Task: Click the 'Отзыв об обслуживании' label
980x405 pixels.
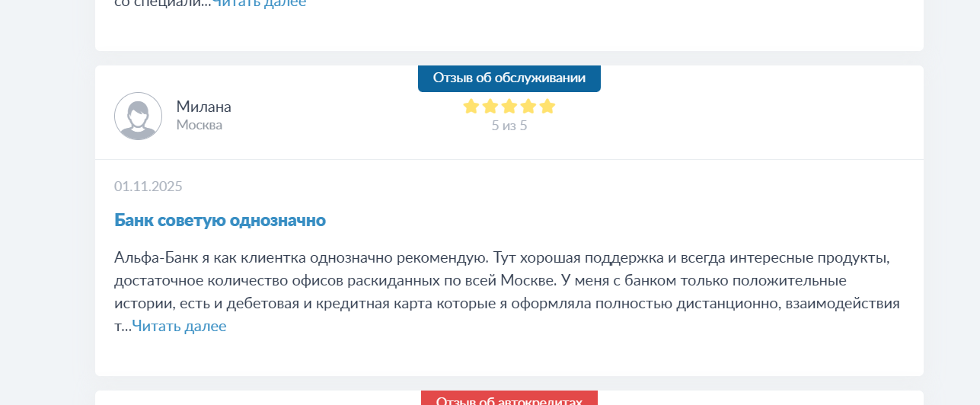Action: coord(509,78)
